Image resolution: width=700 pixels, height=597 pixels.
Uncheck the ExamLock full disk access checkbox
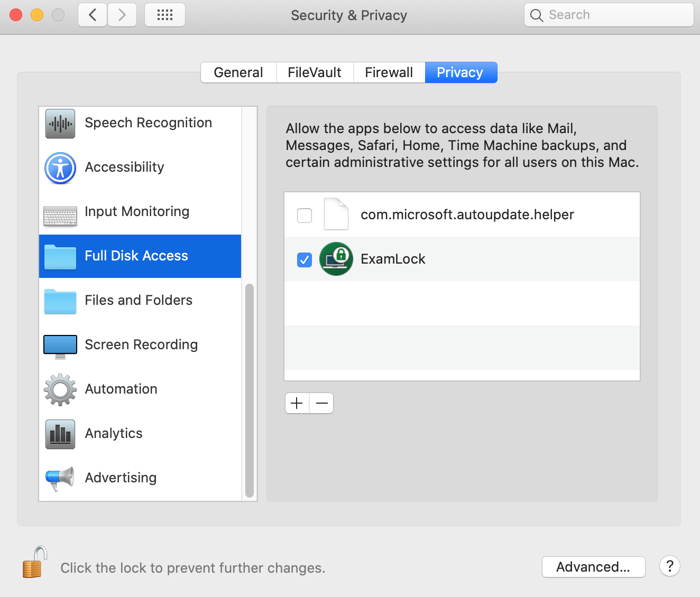coord(305,260)
